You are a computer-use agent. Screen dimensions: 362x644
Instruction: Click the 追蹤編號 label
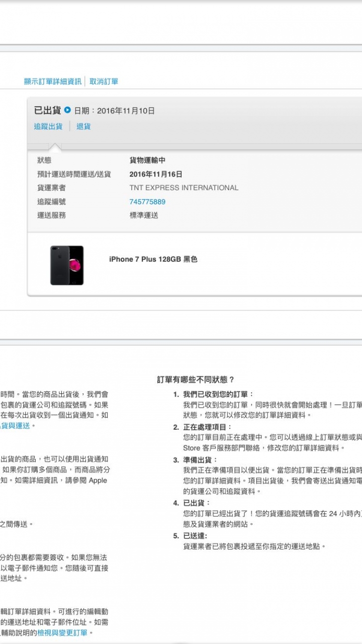click(x=51, y=202)
